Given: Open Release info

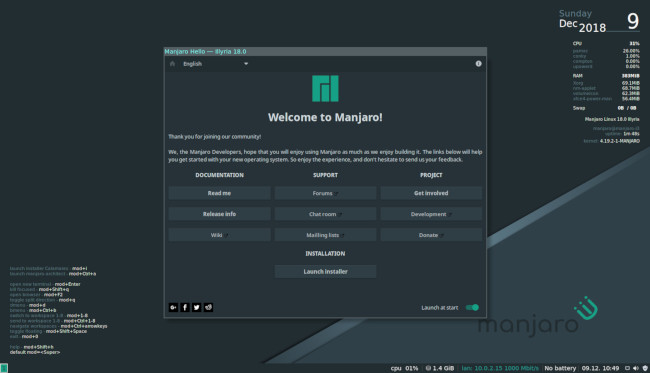Looking at the screenshot, I should click(x=219, y=214).
